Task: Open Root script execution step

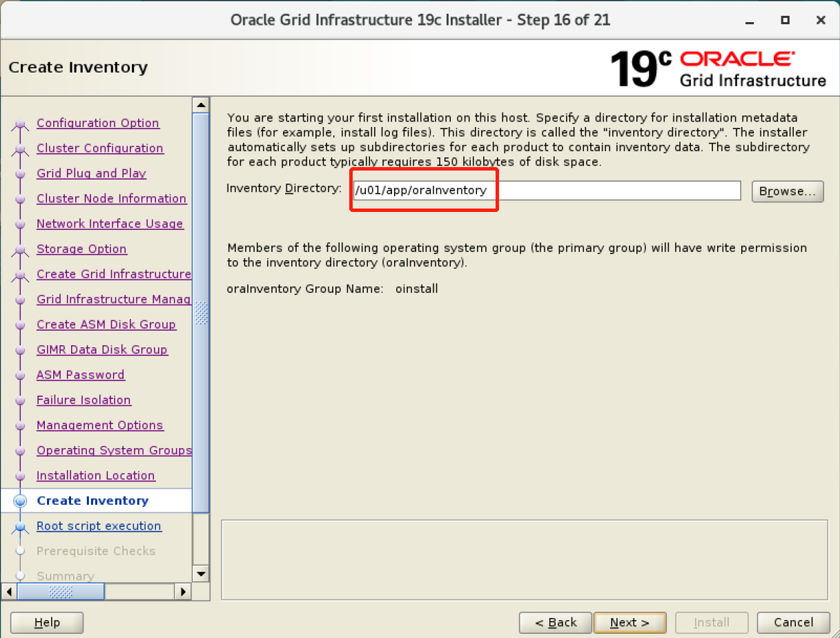Action: click(x=99, y=526)
